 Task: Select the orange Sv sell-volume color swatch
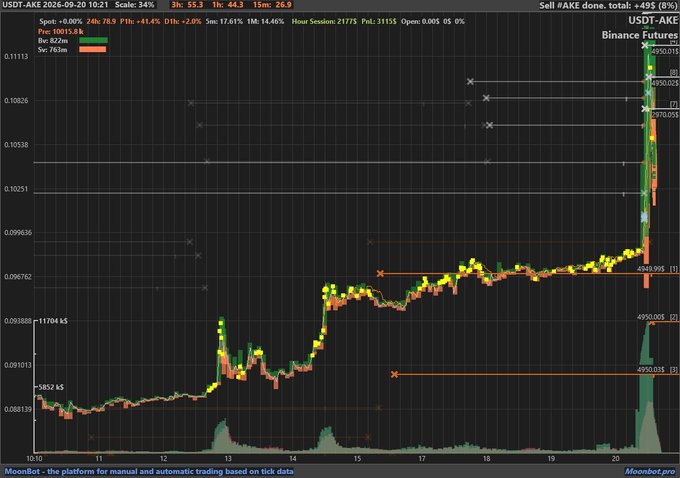[x=92, y=49]
